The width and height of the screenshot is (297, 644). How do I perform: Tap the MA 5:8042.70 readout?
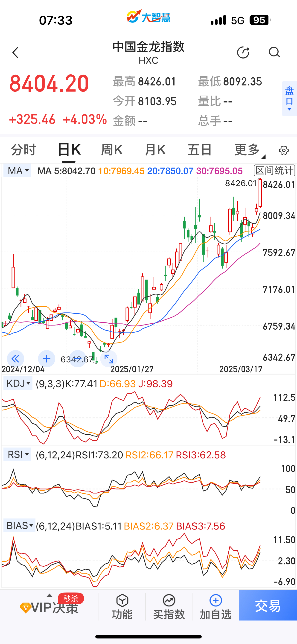[x=67, y=171]
